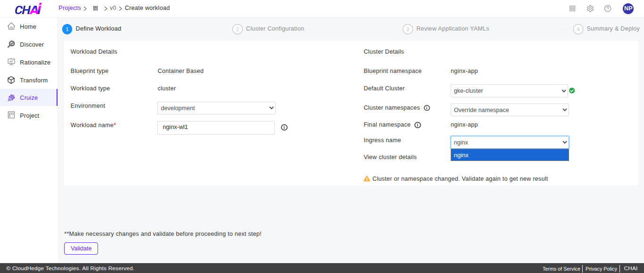Open the Projects breadcrumb link
644x273 pixels.
(69, 8)
